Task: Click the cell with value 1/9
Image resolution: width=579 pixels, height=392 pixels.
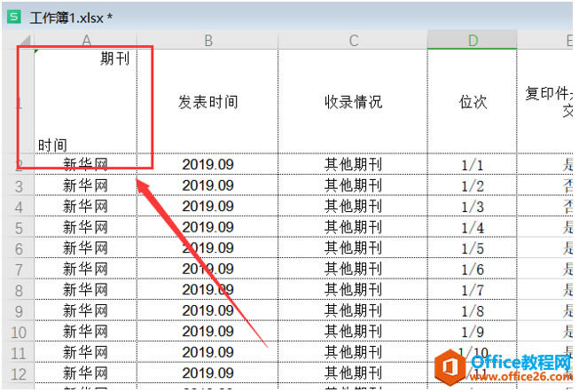Action: click(x=473, y=332)
